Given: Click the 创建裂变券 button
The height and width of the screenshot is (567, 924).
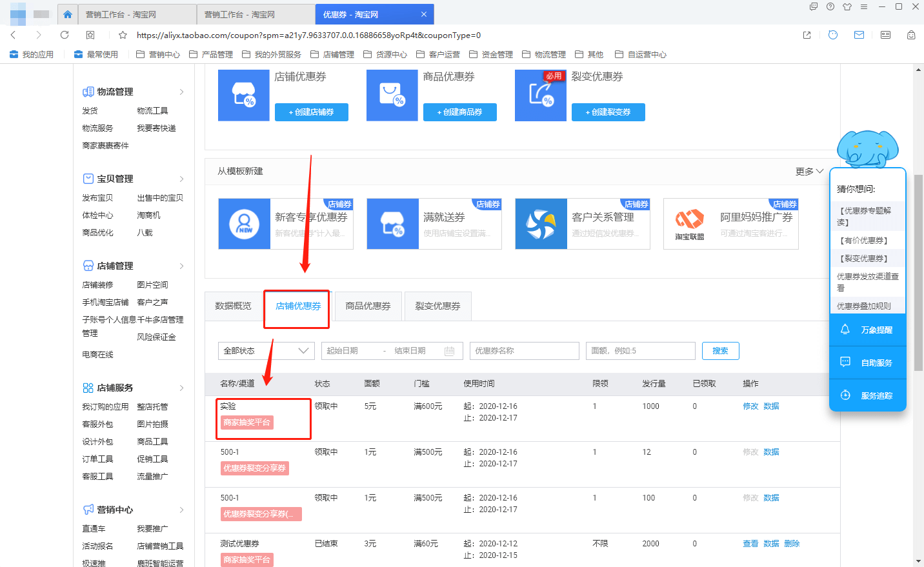Looking at the screenshot, I should [608, 112].
